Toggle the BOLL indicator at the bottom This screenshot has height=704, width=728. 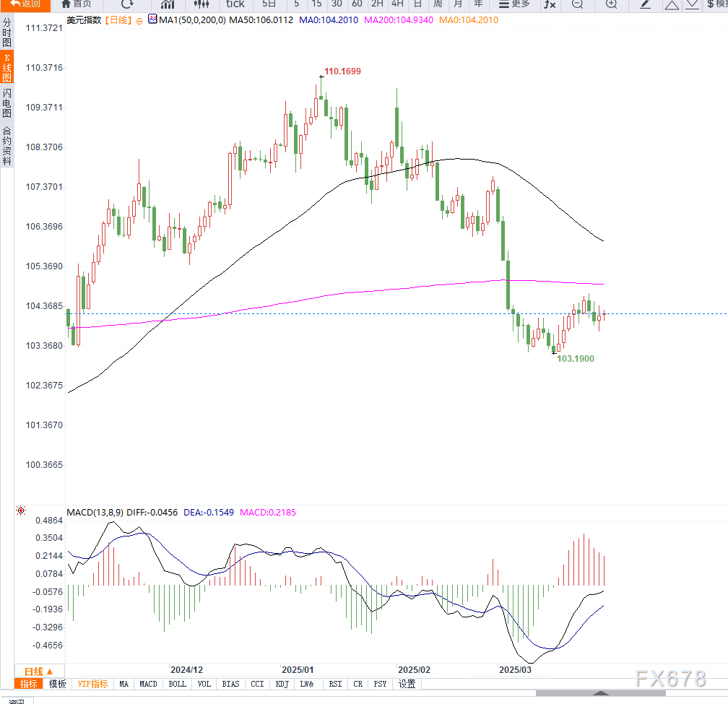[x=177, y=684]
